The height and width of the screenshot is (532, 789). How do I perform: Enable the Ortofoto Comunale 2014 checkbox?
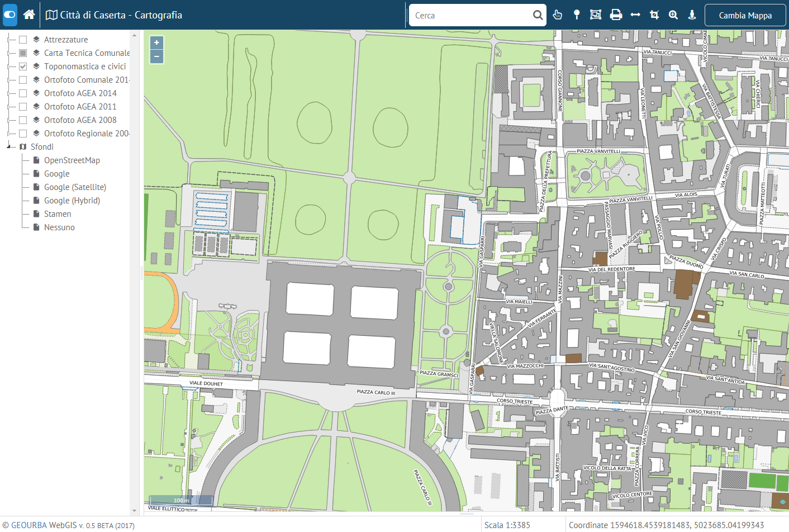coord(23,80)
